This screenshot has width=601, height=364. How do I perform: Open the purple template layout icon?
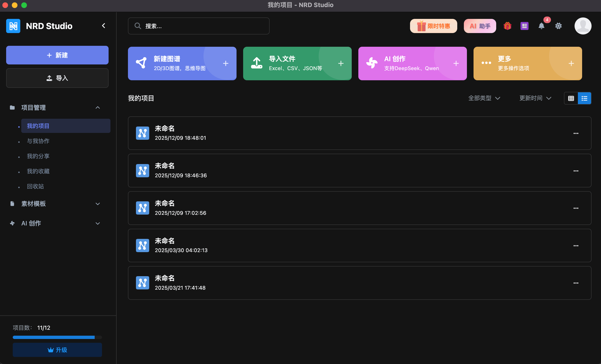tap(524, 26)
